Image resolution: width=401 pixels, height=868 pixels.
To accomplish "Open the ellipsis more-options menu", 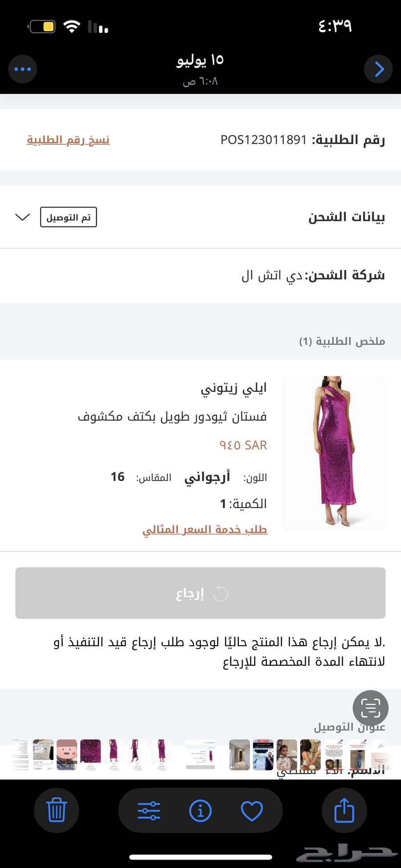I will point(23,69).
